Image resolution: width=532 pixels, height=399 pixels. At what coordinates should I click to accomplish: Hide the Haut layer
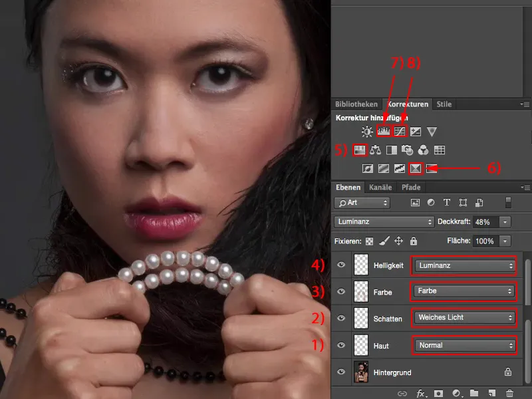coord(341,345)
